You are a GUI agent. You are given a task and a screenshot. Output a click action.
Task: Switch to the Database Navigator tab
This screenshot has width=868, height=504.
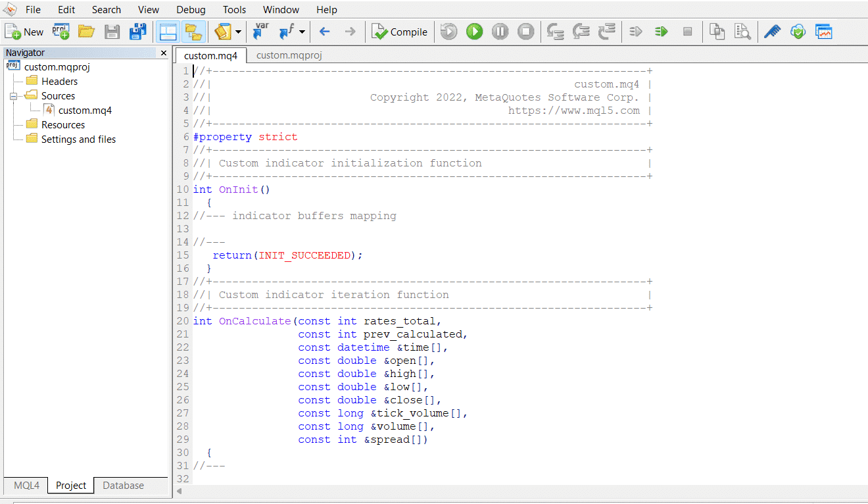click(x=123, y=486)
